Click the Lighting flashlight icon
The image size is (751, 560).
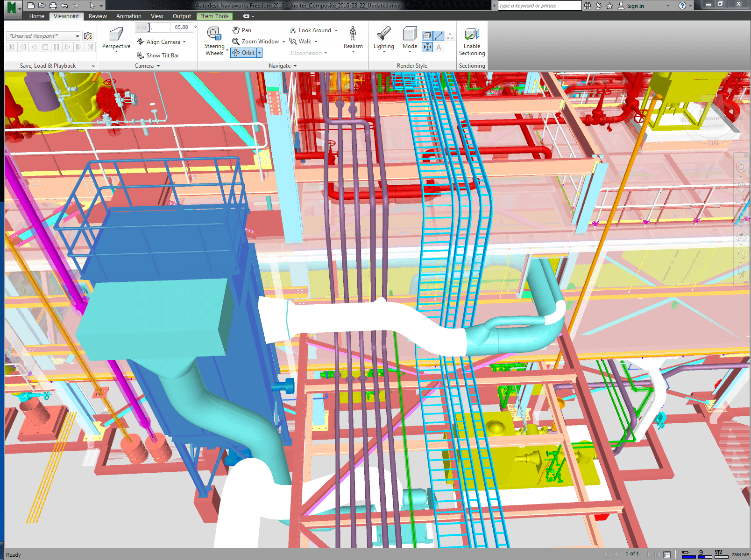coord(383,34)
